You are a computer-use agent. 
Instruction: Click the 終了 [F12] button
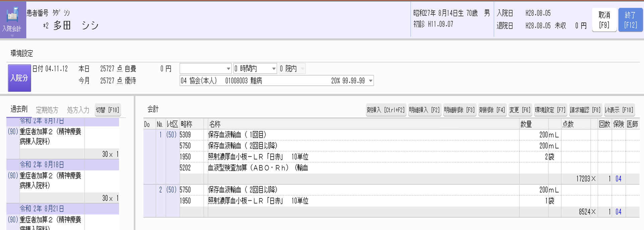[x=630, y=20]
